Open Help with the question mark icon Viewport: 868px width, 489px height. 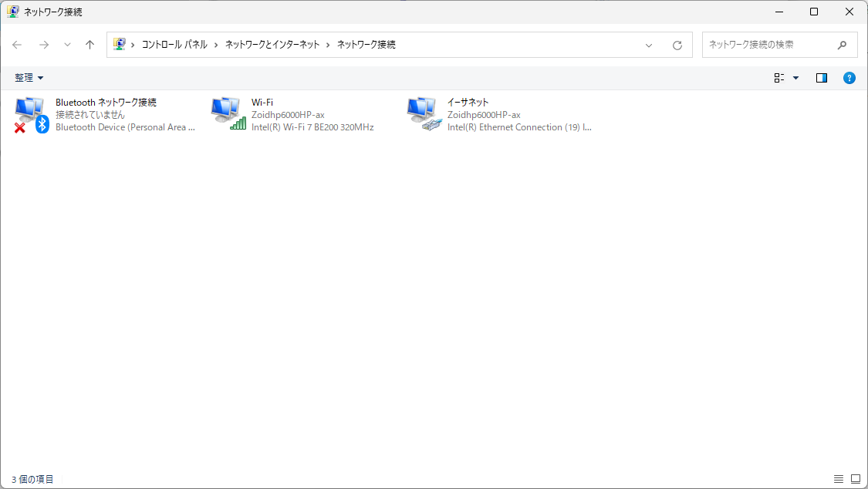point(849,78)
